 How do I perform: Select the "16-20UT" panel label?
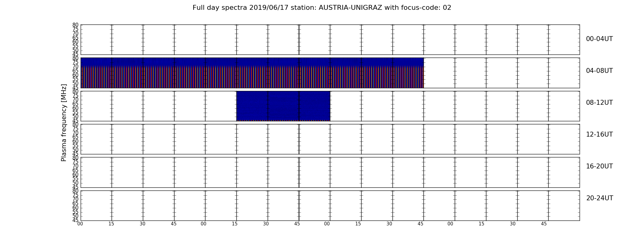599,166
